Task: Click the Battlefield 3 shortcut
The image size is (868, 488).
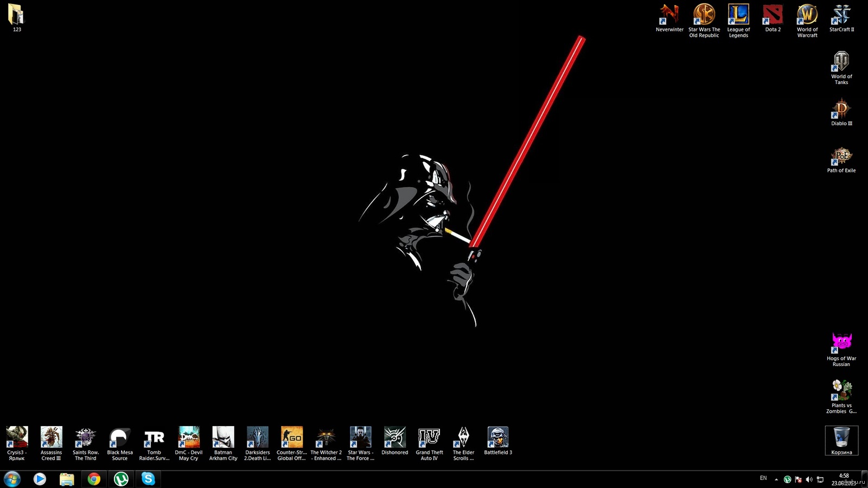Action: click(x=497, y=438)
